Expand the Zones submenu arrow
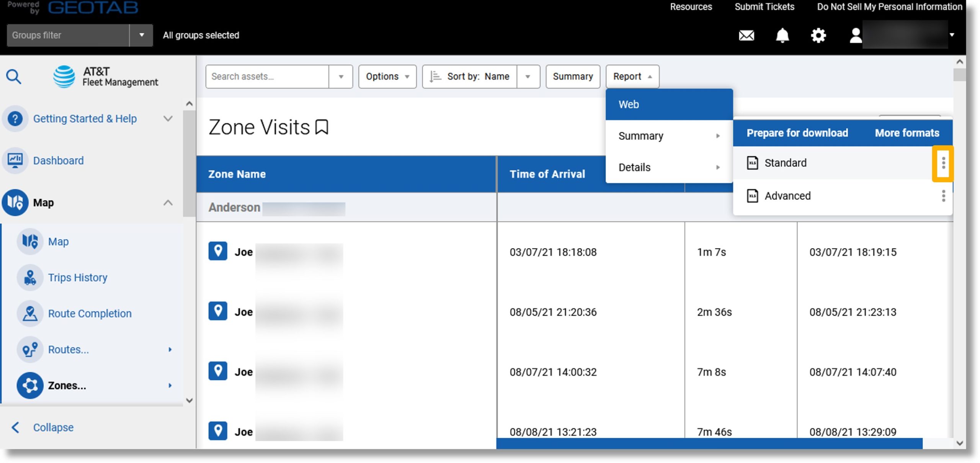This screenshot has height=463, width=980. 170,386
